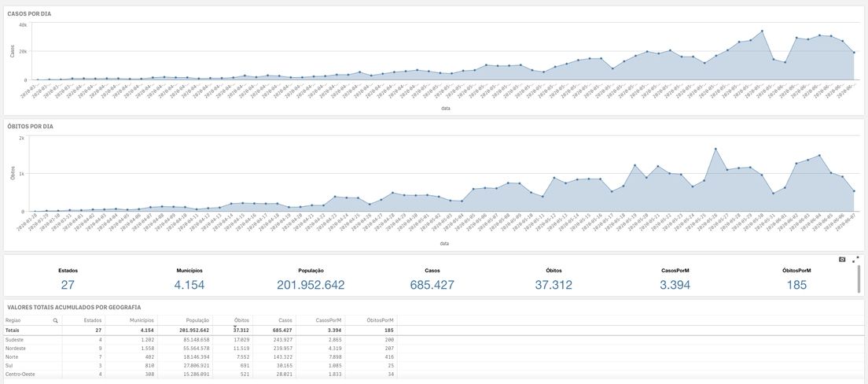The image size is (868, 384).
Task: Select the Sul region in table
Action: [x=9, y=365]
